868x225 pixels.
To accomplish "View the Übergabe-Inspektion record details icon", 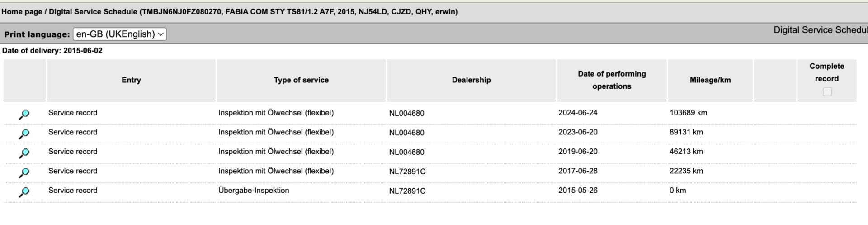I will click(24, 192).
